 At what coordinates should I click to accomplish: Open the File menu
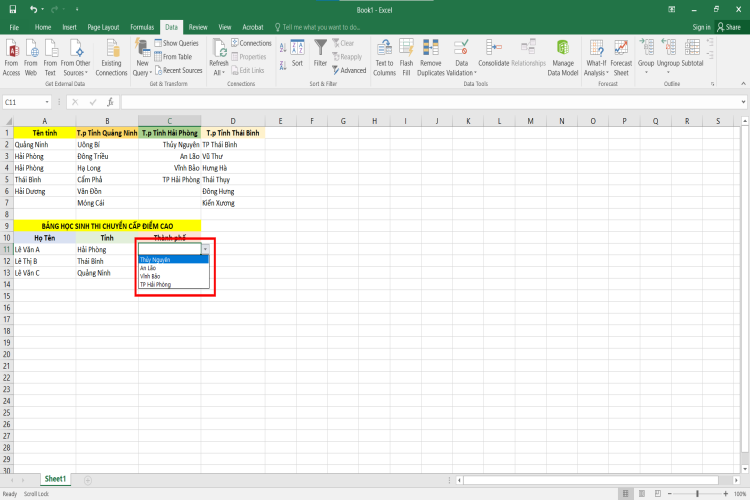tap(14, 27)
